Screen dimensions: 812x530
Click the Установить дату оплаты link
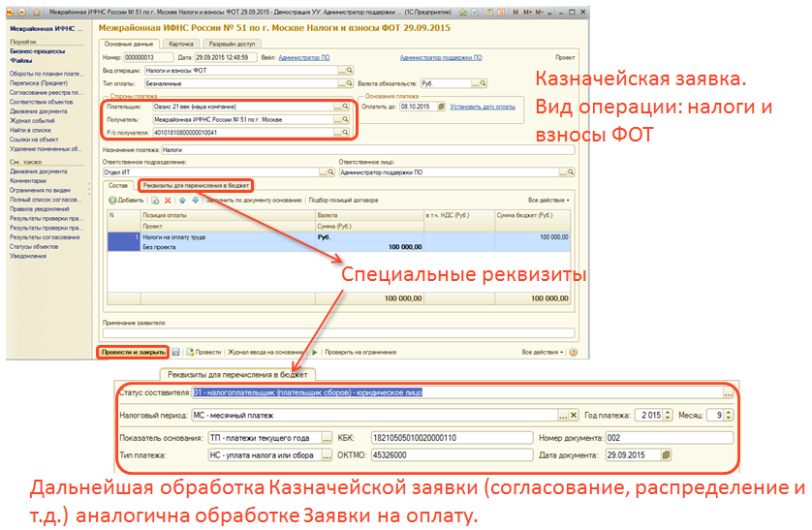[484, 109]
